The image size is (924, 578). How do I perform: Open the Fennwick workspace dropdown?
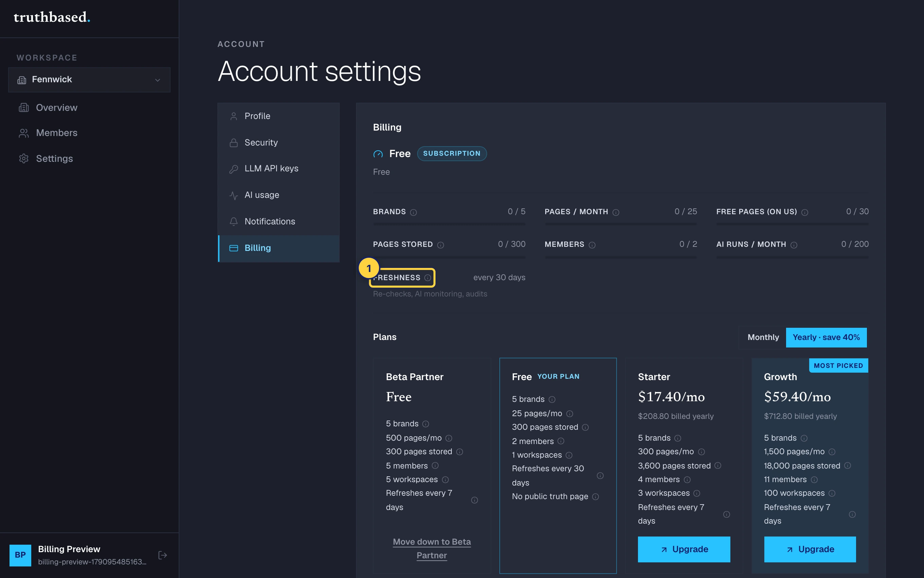(89, 80)
